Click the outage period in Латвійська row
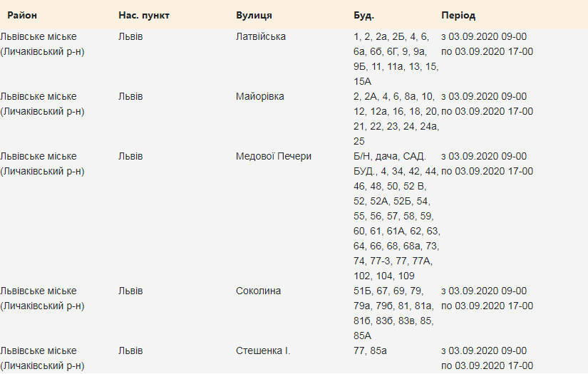The height and width of the screenshot is (374, 588). [x=487, y=43]
